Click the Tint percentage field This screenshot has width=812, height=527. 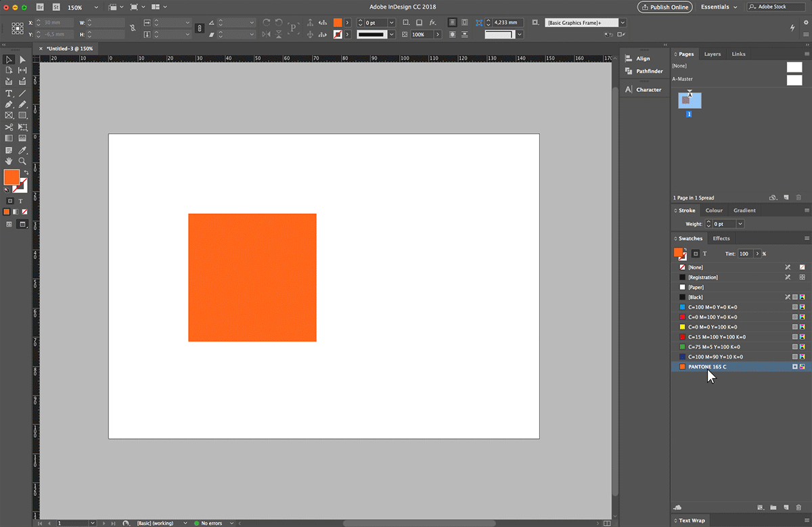click(x=744, y=254)
